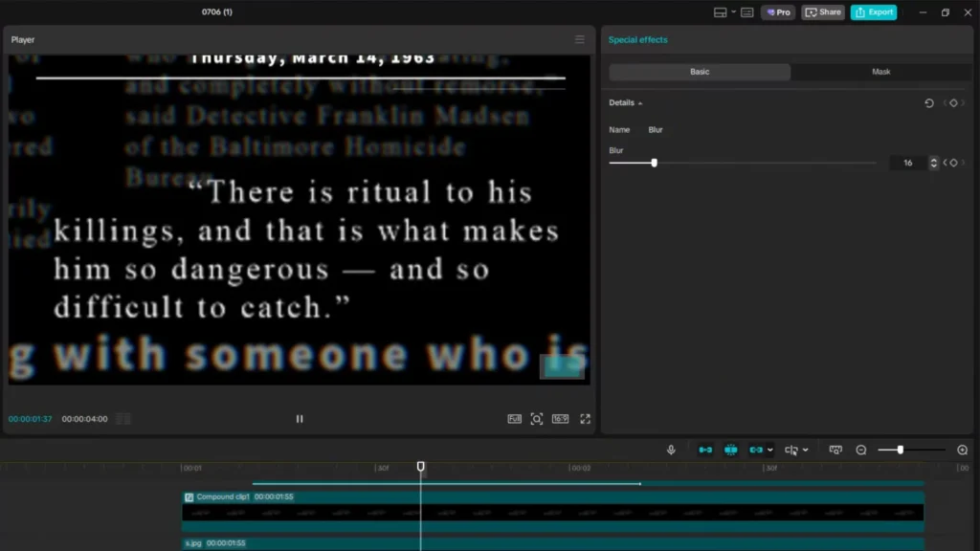The width and height of the screenshot is (980, 551).
Task: Click the total duration 00:00:04:00
Action: point(84,419)
